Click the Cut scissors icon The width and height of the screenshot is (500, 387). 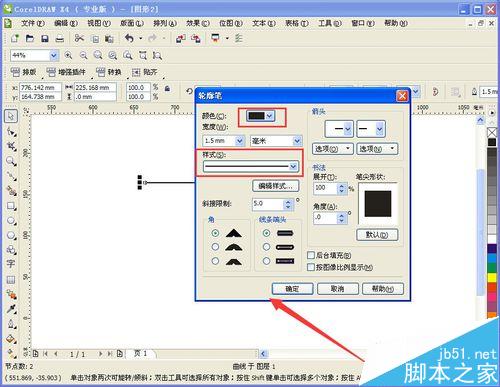point(79,38)
